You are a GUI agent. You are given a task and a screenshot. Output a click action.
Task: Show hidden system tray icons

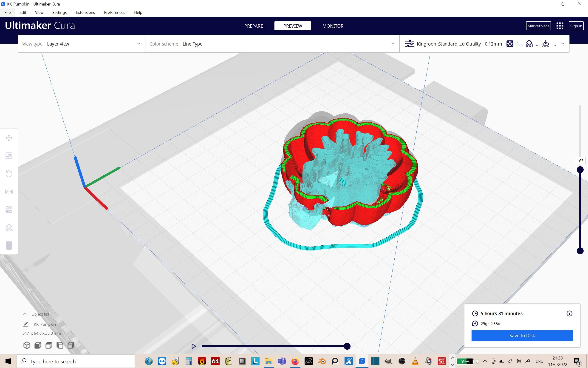click(485, 361)
